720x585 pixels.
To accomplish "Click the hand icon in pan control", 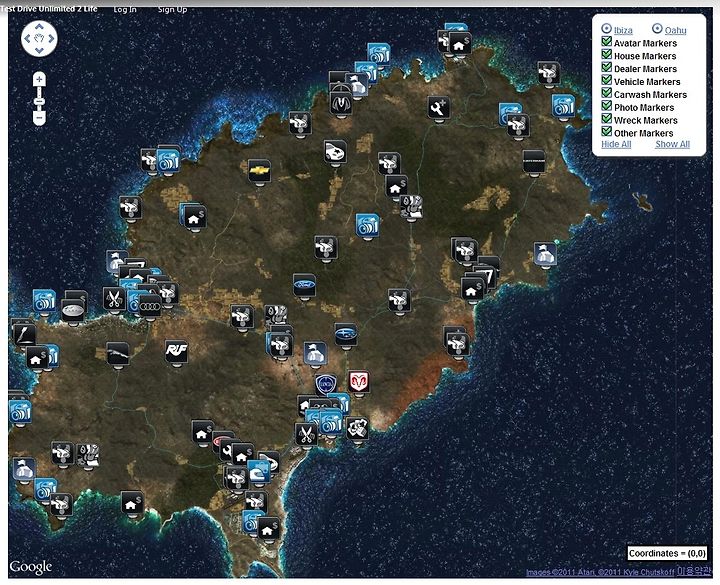I will coord(39,39).
